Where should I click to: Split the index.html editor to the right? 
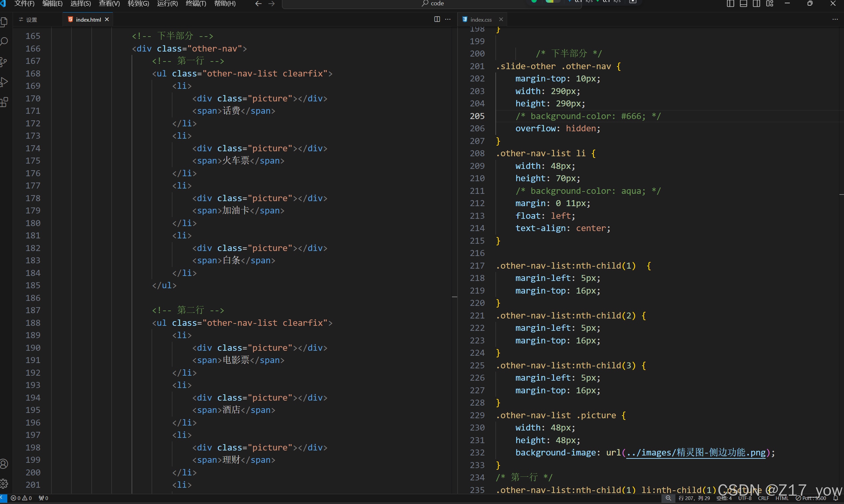point(437,19)
